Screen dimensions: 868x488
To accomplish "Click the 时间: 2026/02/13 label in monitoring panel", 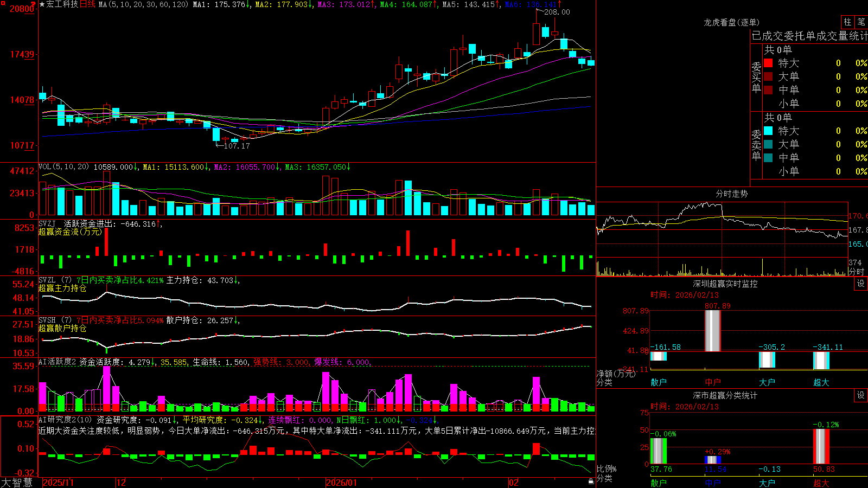I will coord(685,295).
